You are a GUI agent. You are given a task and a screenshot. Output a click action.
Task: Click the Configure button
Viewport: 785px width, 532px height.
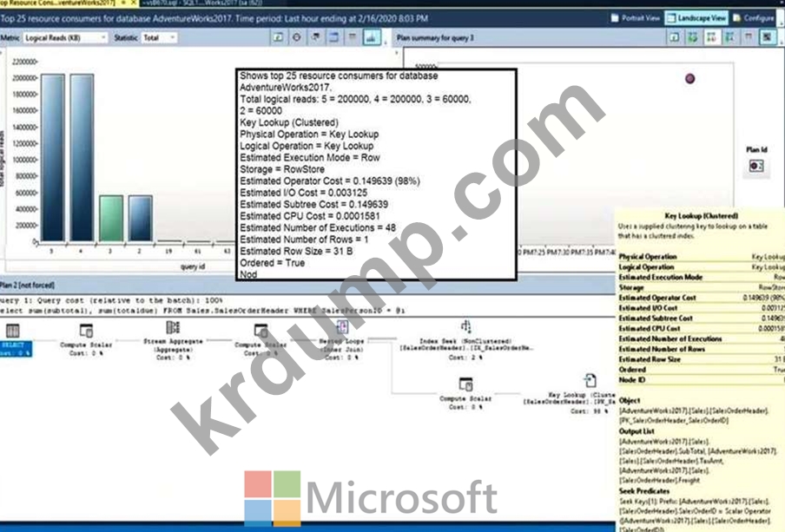[759, 17]
